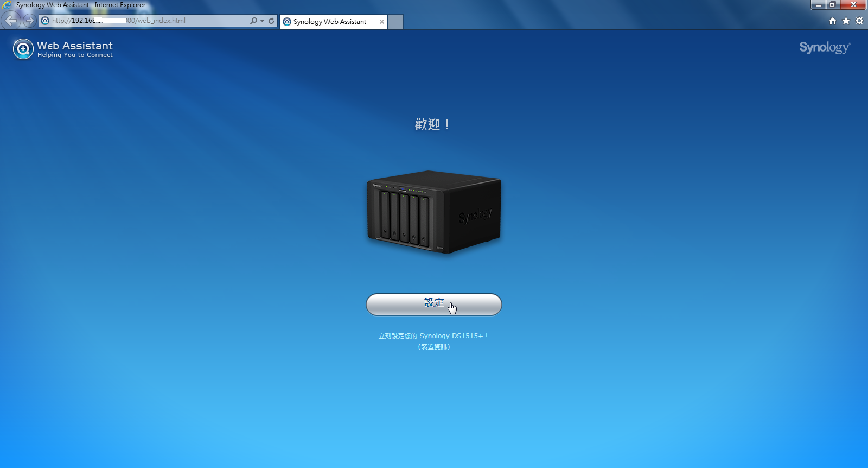This screenshot has width=868, height=468.
Task: Click the Internet Explorer title bar icon
Action: (7, 5)
